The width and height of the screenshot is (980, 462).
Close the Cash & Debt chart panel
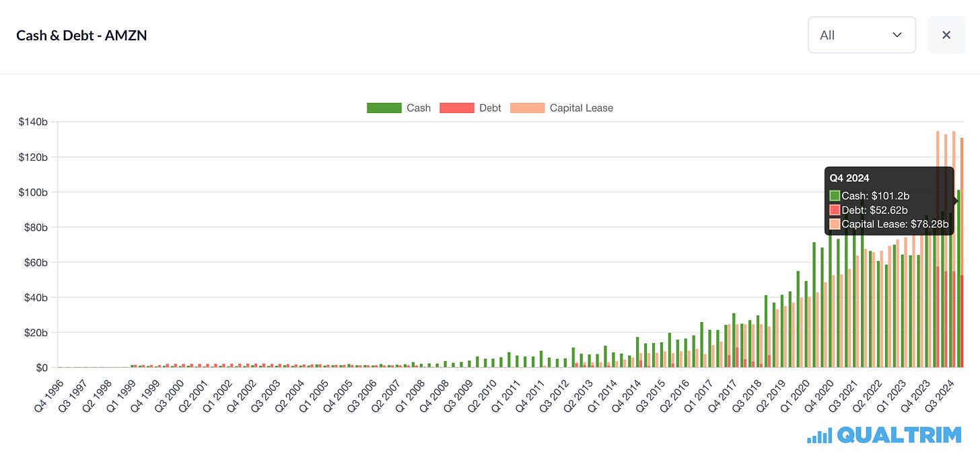[x=946, y=35]
